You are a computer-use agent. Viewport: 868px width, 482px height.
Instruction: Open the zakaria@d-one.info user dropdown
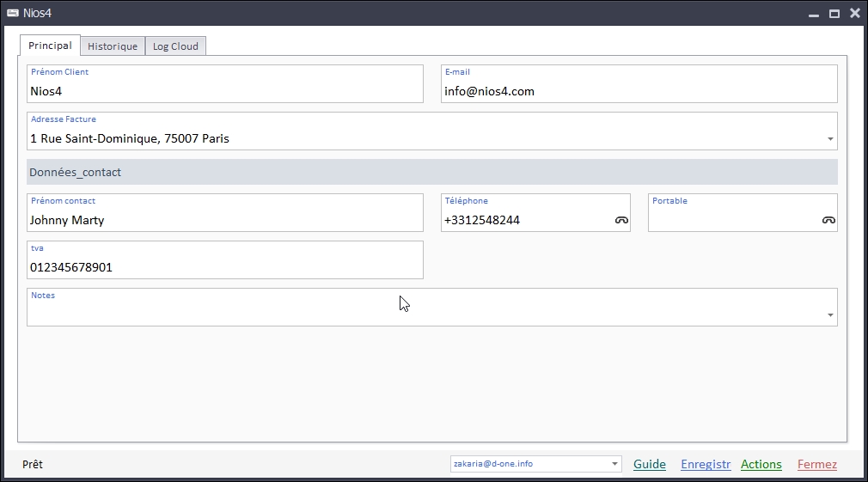pyautogui.click(x=614, y=464)
